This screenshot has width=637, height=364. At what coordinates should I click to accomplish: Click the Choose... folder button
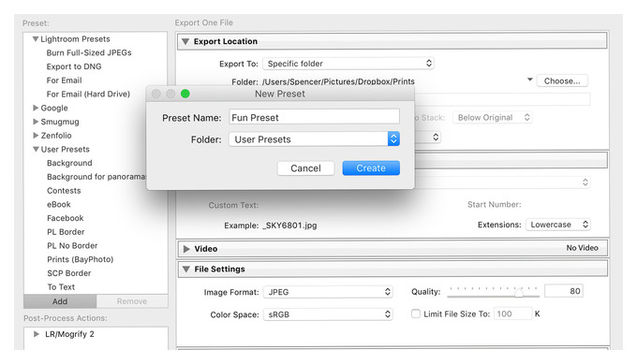tap(562, 80)
